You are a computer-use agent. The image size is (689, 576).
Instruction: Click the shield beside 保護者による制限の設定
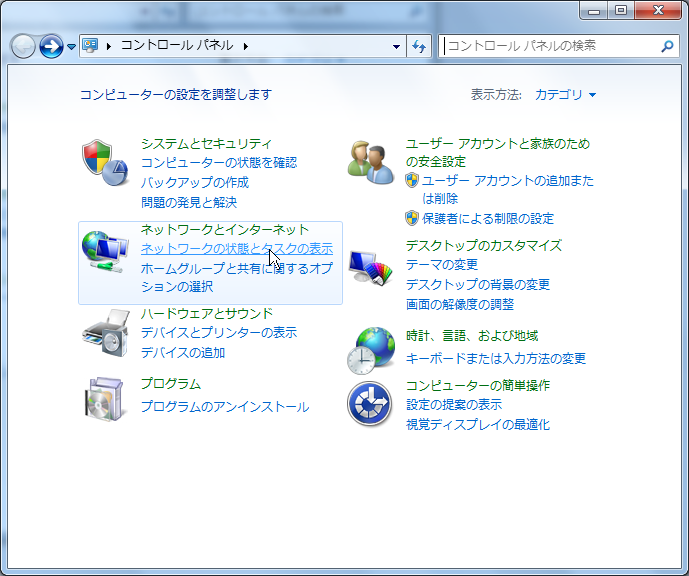412,218
